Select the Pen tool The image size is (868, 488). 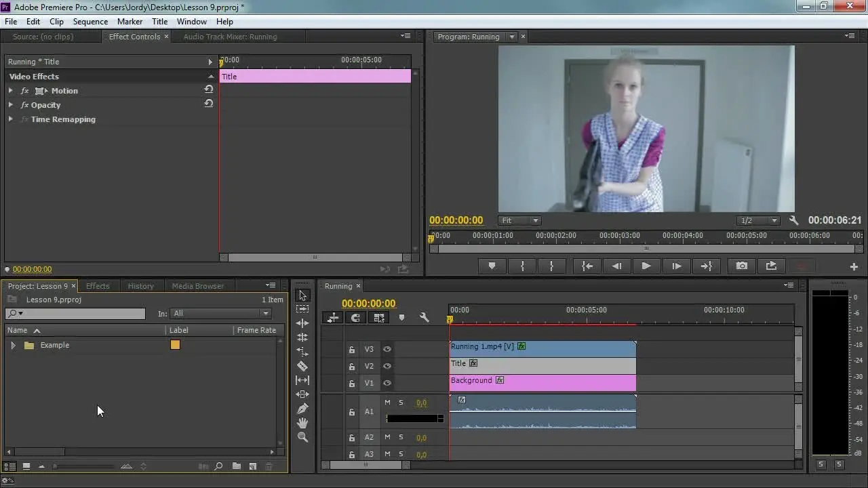pyautogui.click(x=302, y=409)
